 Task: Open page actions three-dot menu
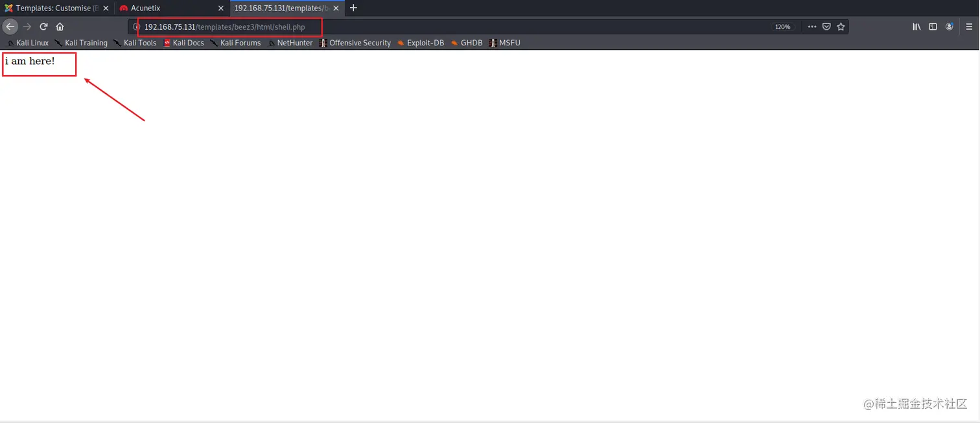[x=812, y=27]
